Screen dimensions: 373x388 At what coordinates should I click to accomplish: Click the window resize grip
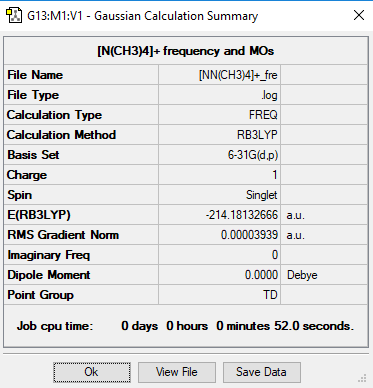click(x=362, y=379)
